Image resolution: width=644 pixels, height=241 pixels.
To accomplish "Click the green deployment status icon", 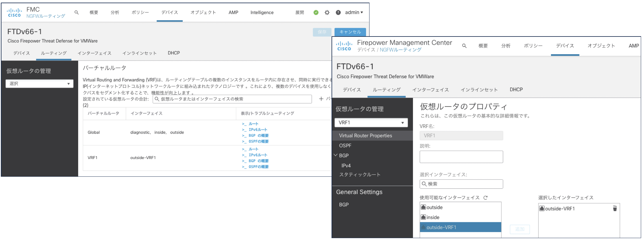I will (x=316, y=12).
